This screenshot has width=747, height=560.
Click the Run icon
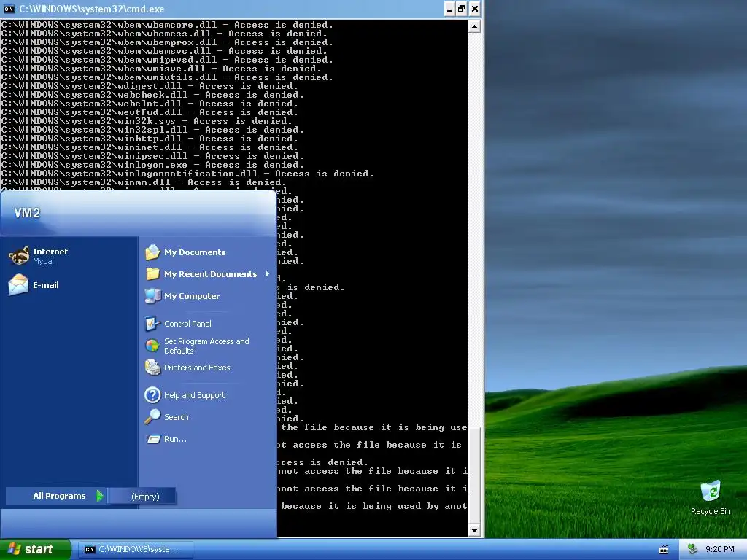coord(153,439)
